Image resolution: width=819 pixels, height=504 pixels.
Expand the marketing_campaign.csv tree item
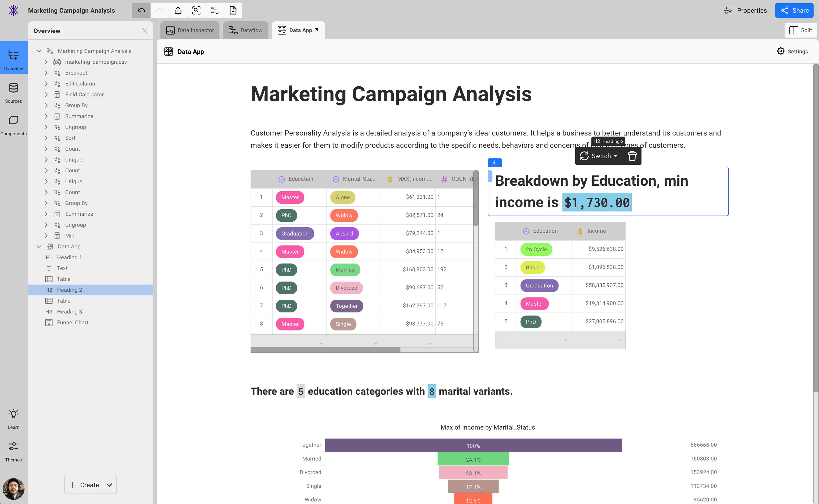tap(46, 62)
